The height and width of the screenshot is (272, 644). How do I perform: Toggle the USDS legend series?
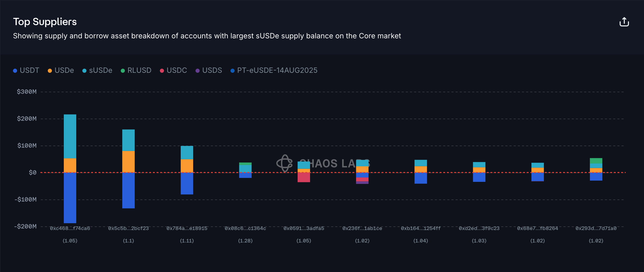click(x=209, y=70)
